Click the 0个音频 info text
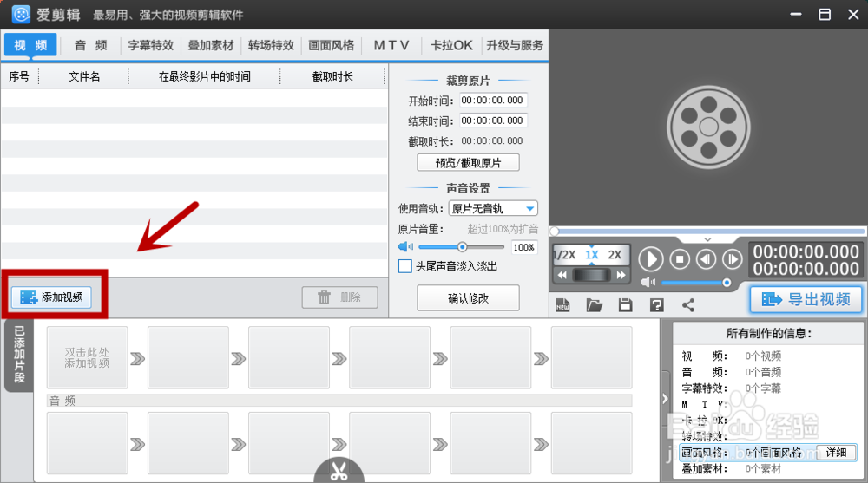This screenshot has height=483, width=868. 763,372
